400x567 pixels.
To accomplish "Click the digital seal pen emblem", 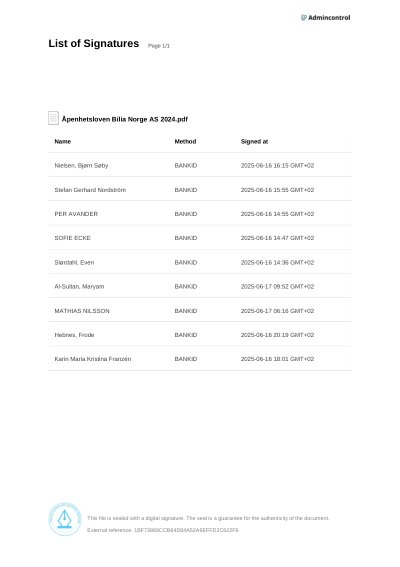I will tap(65, 519).
